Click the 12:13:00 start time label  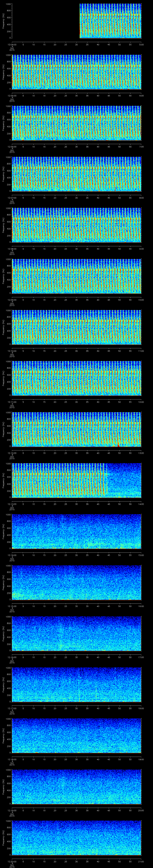click(12, 504)
